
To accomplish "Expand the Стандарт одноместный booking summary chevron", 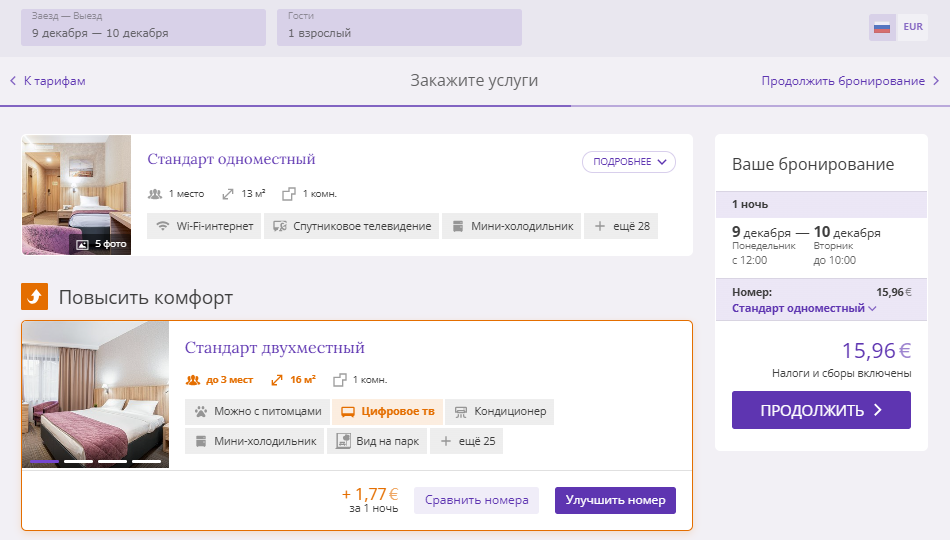I will [x=872, y=308].
